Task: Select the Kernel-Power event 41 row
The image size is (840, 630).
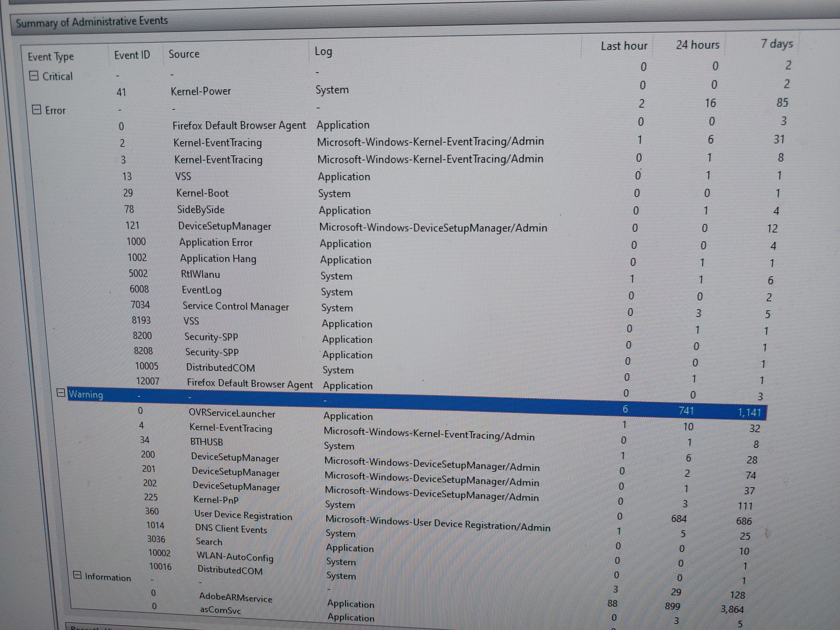Action: point(201,91)
